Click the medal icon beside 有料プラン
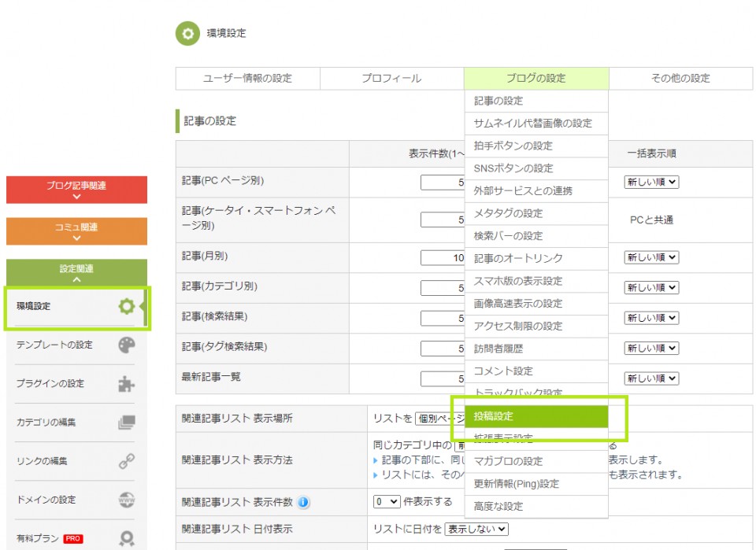Image resolution: width=756 pixels, height=550 pixels. 127,539
